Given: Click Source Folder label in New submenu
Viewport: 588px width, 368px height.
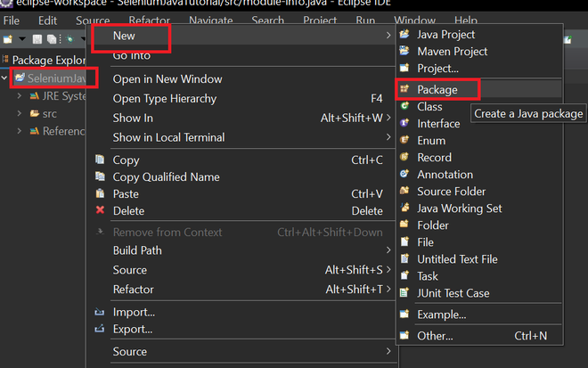Looking at the screenshot, I should (x=451, y=192).
